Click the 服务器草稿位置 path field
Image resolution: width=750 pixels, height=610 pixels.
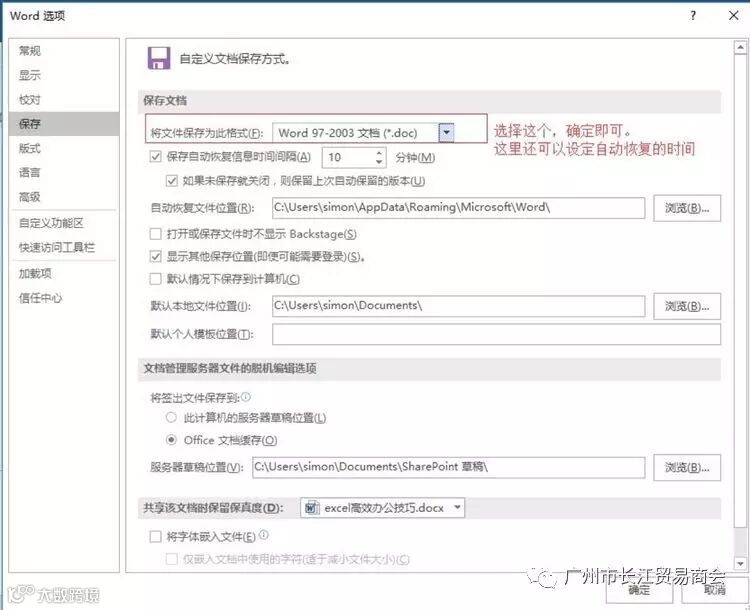[449, 467]
